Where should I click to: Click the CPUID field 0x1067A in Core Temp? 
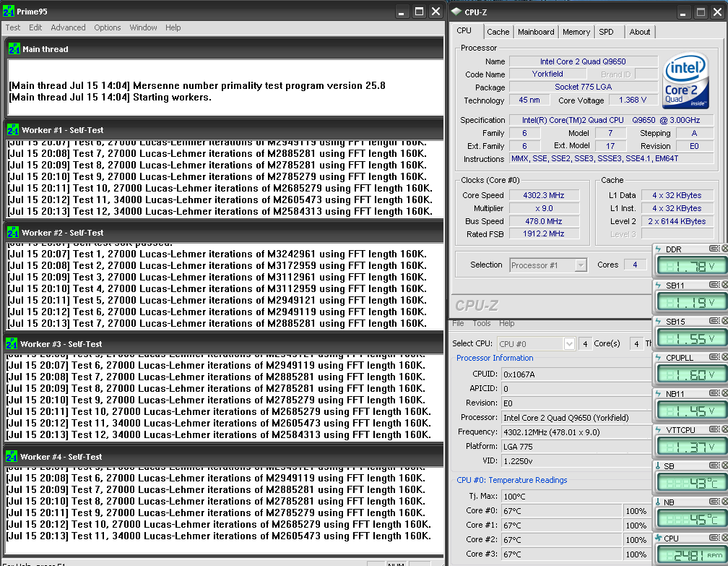576,374
